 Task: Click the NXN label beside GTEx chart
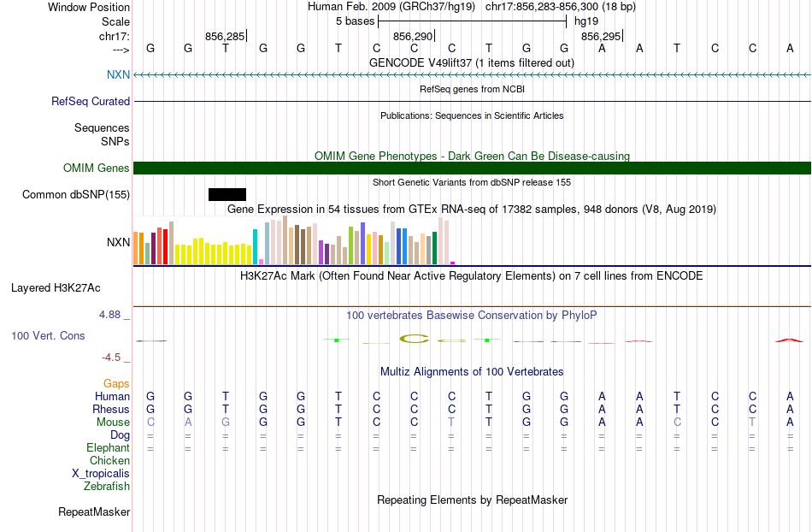tap(118, 242)
